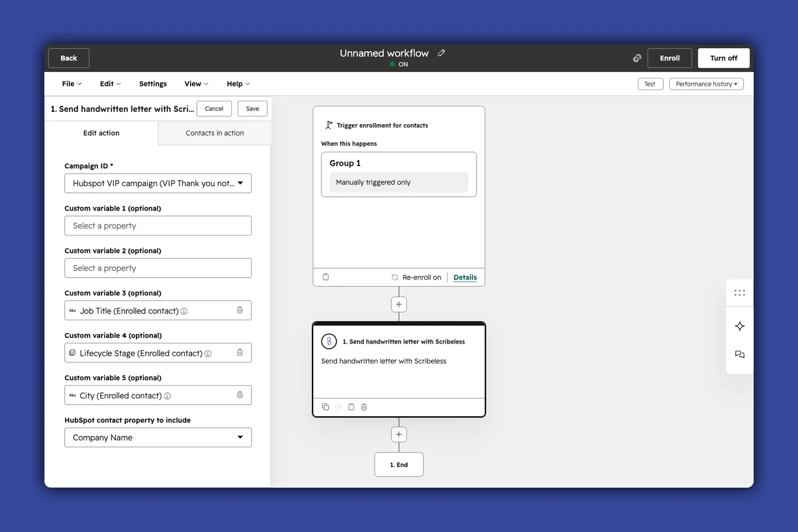Image resolution: width=798 pixels, height=532 pixels.
Task: Add step below trigger with plus button
Action: pyautogui.click(x=399, y=304)
